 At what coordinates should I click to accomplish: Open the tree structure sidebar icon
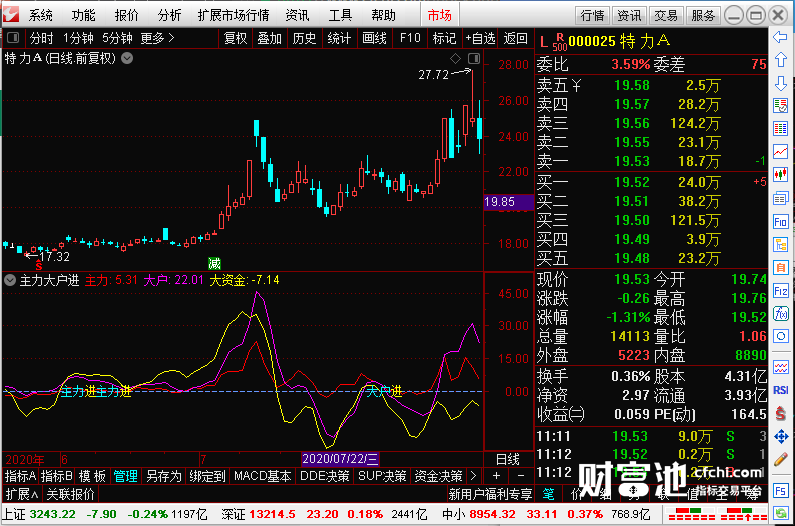tap(780, 244)
